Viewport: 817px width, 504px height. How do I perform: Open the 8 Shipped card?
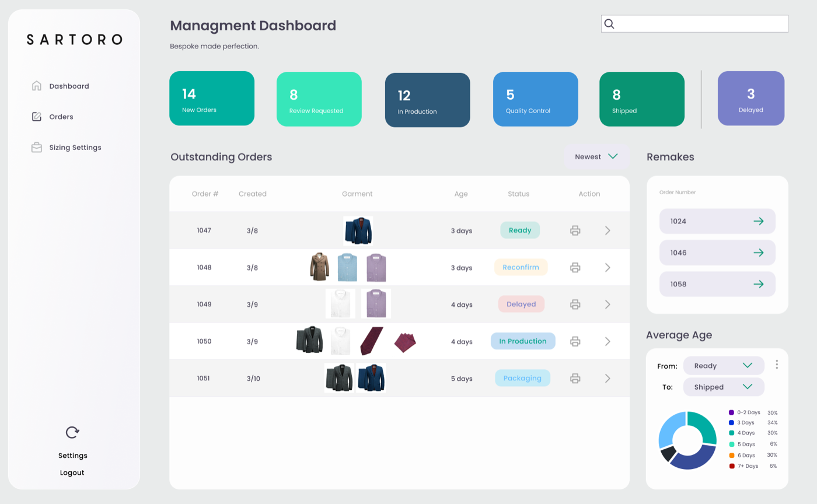coord(642,99)
